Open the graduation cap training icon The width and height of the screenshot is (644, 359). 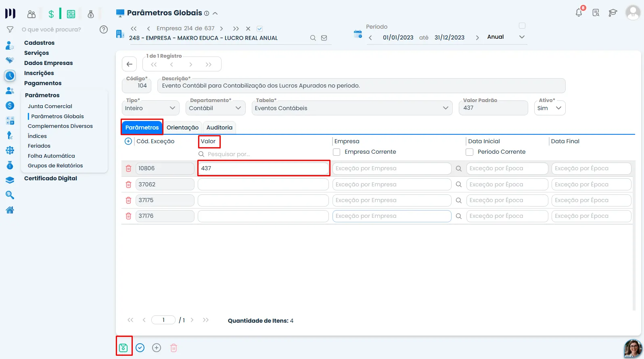[613, 13]
